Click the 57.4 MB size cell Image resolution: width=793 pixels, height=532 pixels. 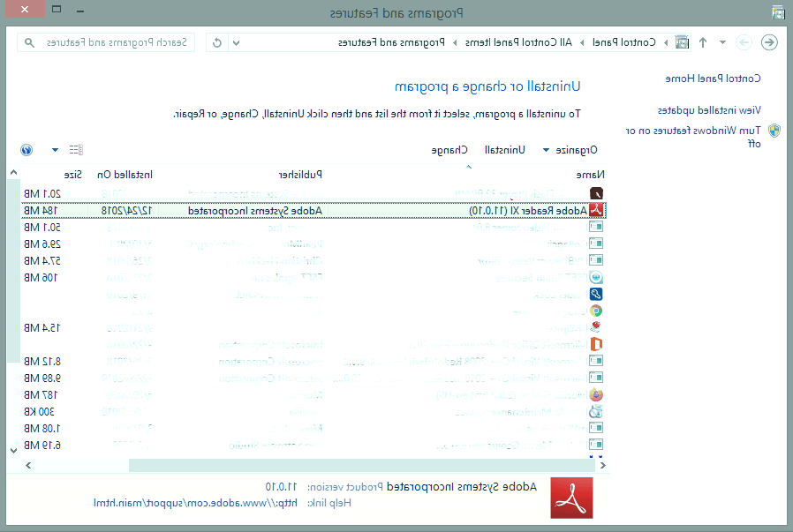point(42,260)
